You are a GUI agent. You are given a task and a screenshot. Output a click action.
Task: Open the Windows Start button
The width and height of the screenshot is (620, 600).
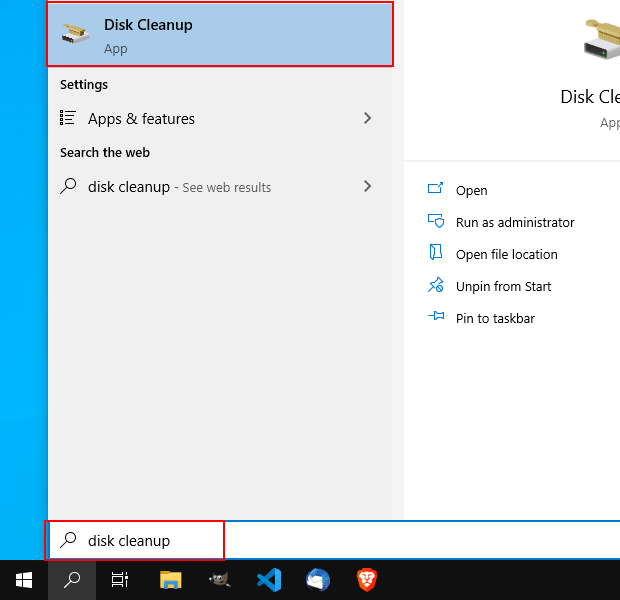click(x=24, y=580)
